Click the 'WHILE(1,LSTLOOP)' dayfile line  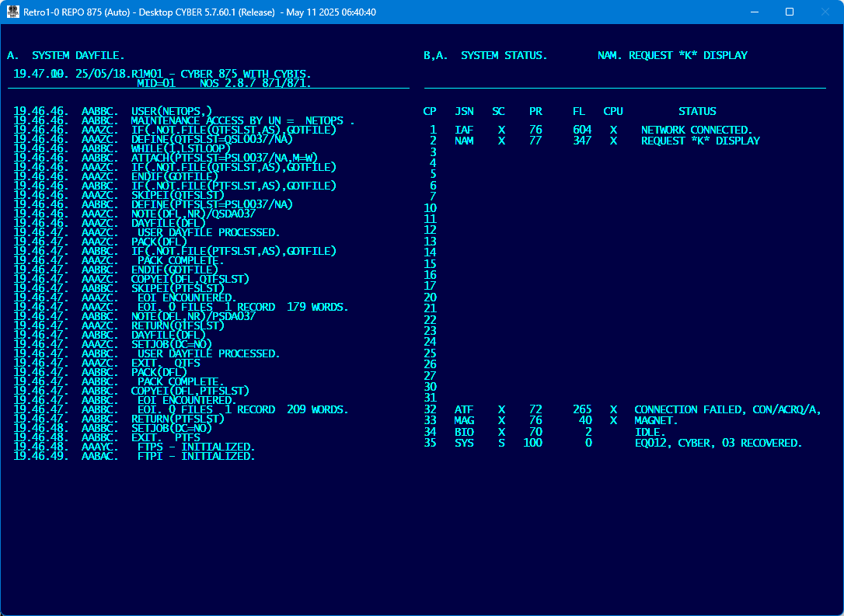pyautogui.click(x=180, y=148)
